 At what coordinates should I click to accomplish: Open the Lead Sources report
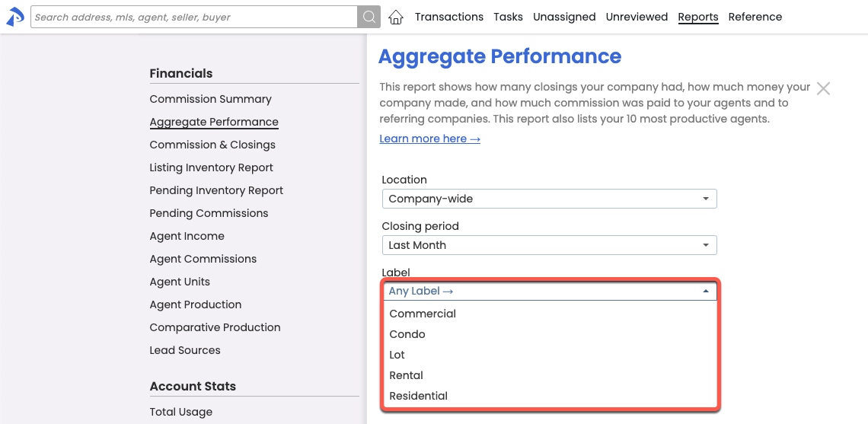(185, 350)
